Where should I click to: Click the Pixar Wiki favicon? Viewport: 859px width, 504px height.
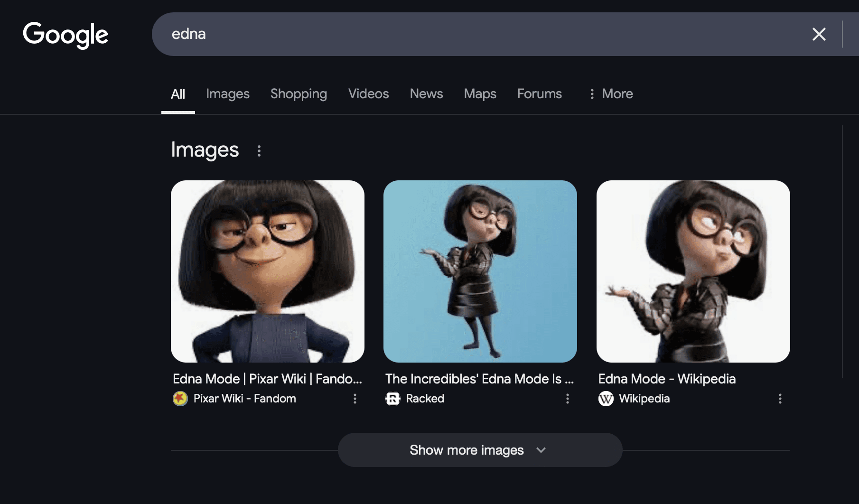point(180,399)
